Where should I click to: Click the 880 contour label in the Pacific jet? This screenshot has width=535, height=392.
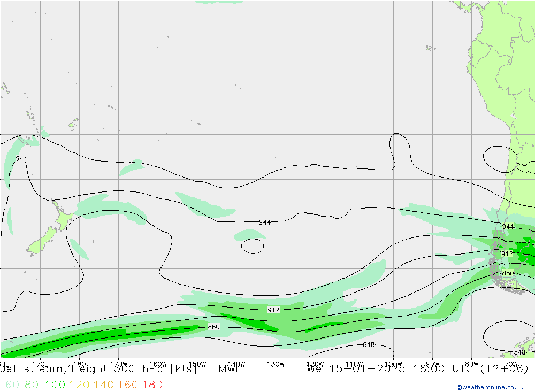coord(213,327)
